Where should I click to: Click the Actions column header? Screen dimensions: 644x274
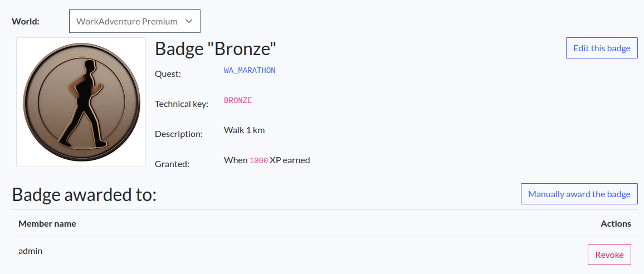616,223
